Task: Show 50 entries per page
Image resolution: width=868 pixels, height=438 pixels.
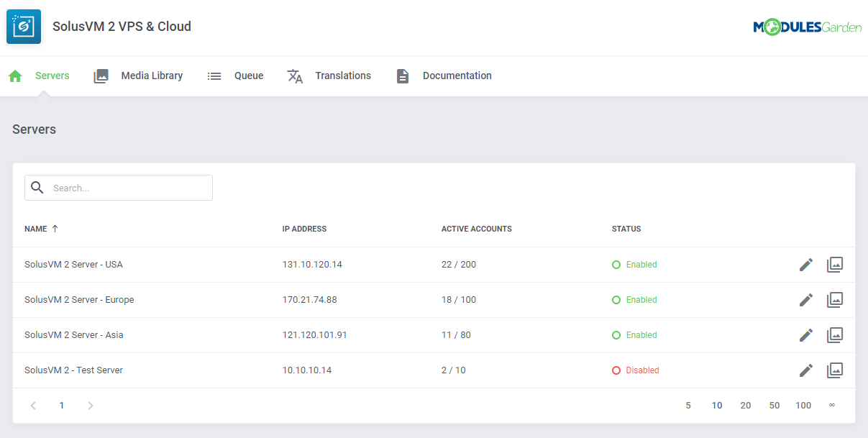Action: (775, 406)
